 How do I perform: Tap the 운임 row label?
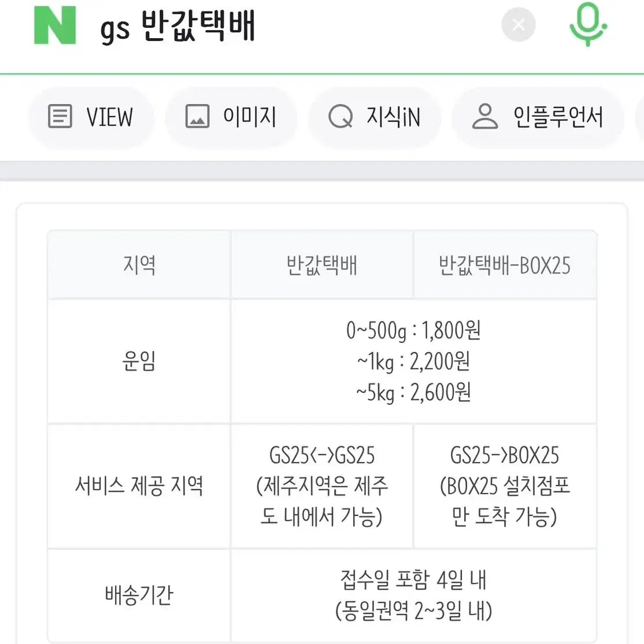click(139, 361)
